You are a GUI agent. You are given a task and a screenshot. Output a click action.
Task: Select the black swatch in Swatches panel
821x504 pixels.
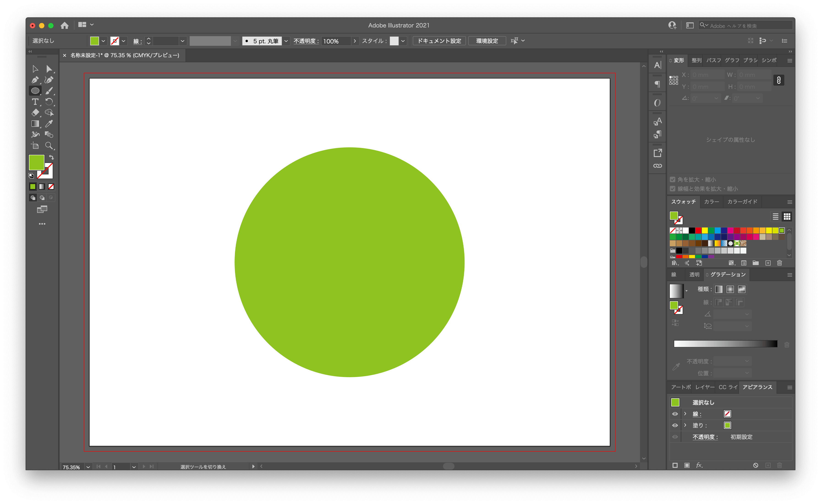click(x=692, y=230)
